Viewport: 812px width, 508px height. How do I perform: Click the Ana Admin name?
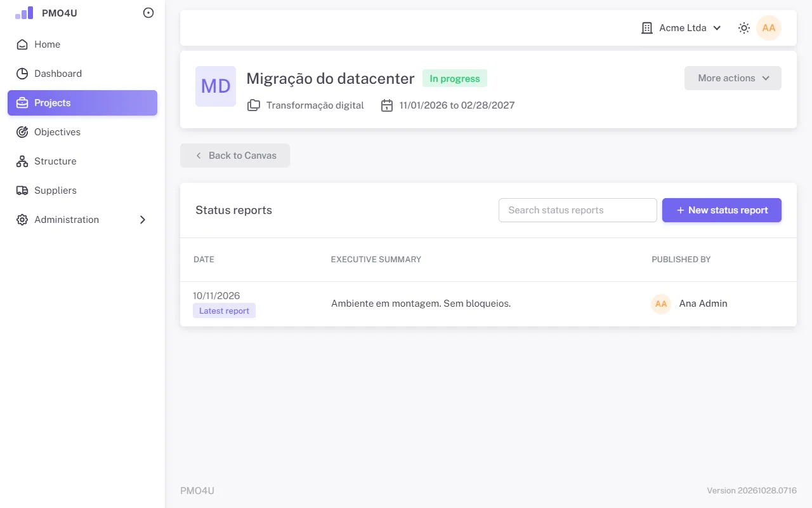704,304
